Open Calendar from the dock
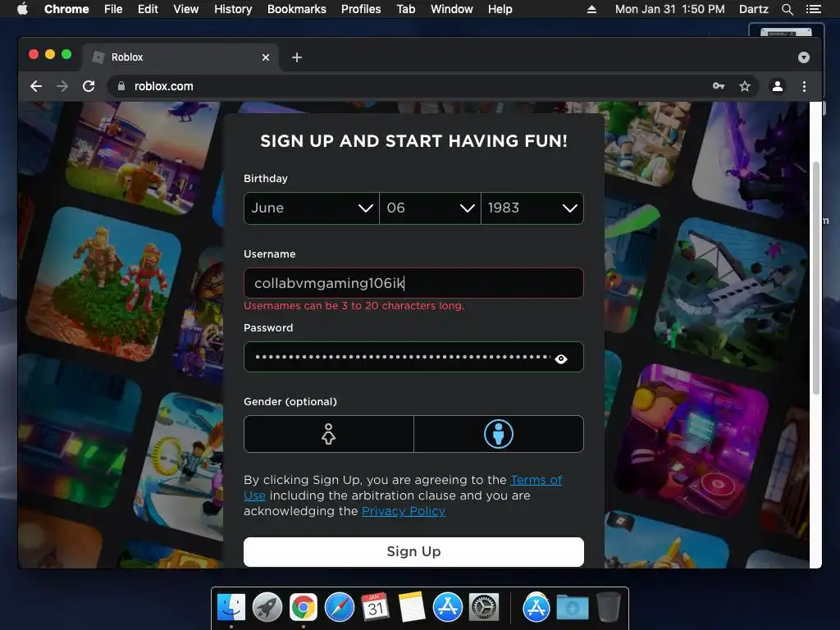The width and height of the screenshot is (840, 630). 375,608
